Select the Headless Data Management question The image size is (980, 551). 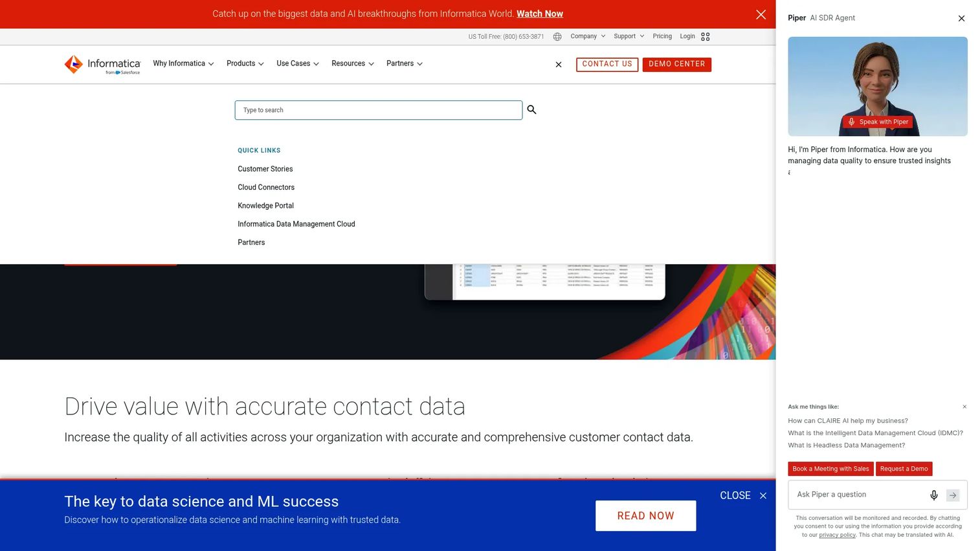click(847, 445)
